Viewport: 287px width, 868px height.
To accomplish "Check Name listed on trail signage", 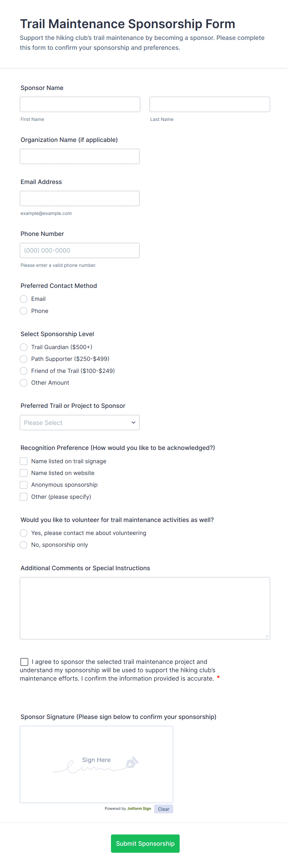I will [23, 461].
